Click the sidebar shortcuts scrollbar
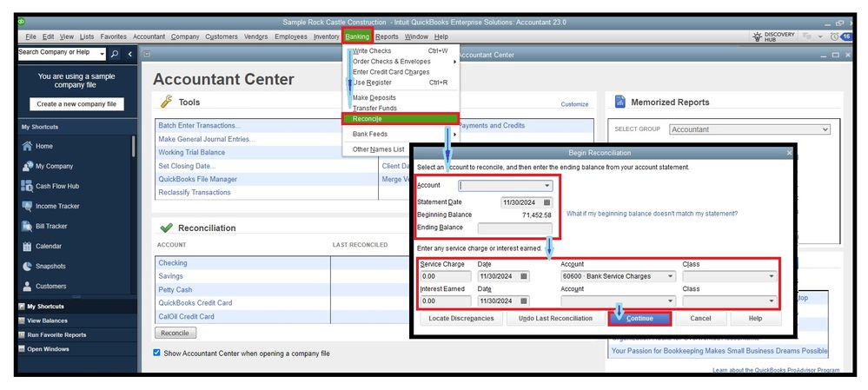This screenshot has width=868, height=390. point(134,147)
